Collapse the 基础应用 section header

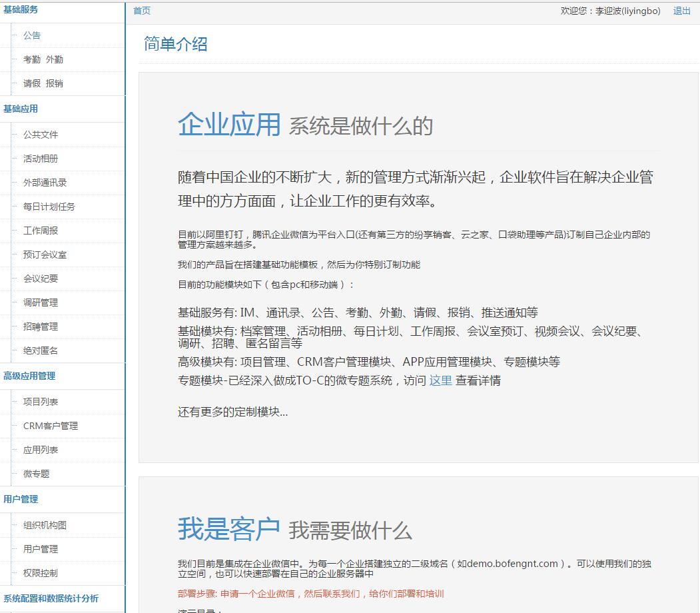coord(21,109)
